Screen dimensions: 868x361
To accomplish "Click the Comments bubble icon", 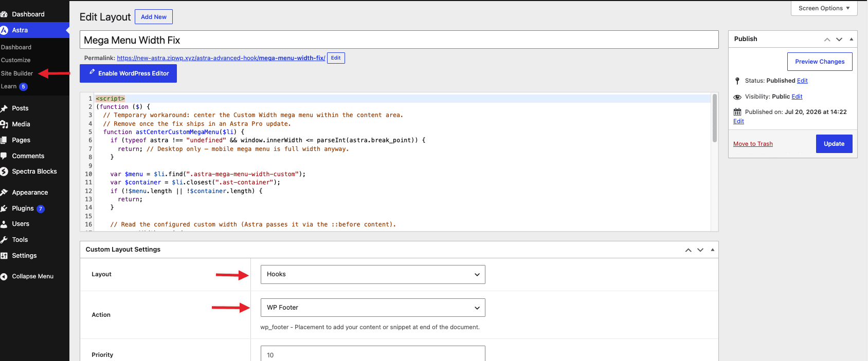I will click(4, 156).
